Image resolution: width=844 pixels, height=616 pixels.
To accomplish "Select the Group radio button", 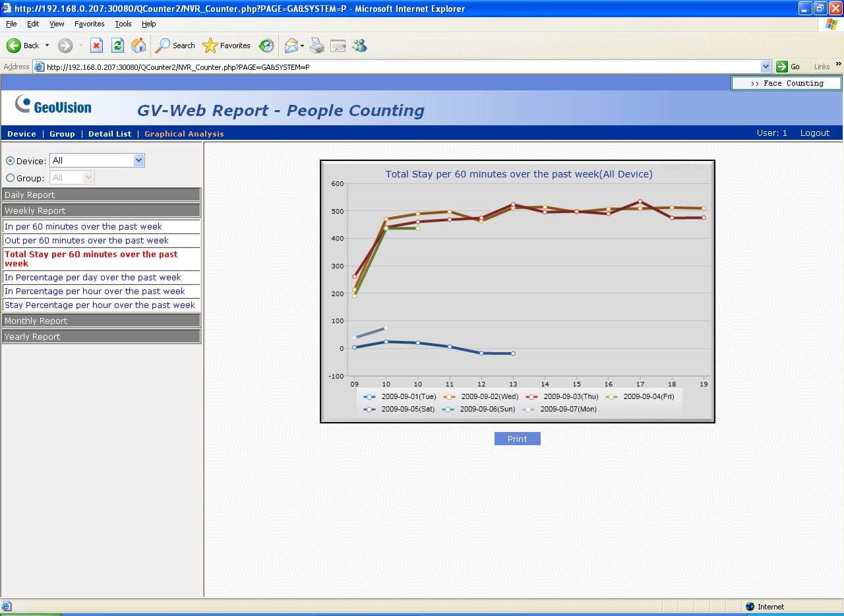I will pyautogui.click(x=10, y=178).
